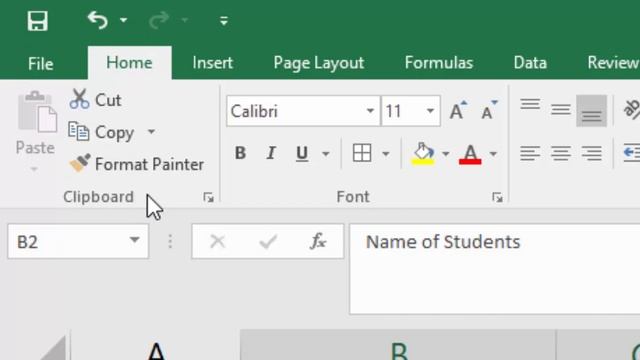This screenshot has width=640, height=360.
Task: Toggle Underline formatting
Action: coord(302,154)
